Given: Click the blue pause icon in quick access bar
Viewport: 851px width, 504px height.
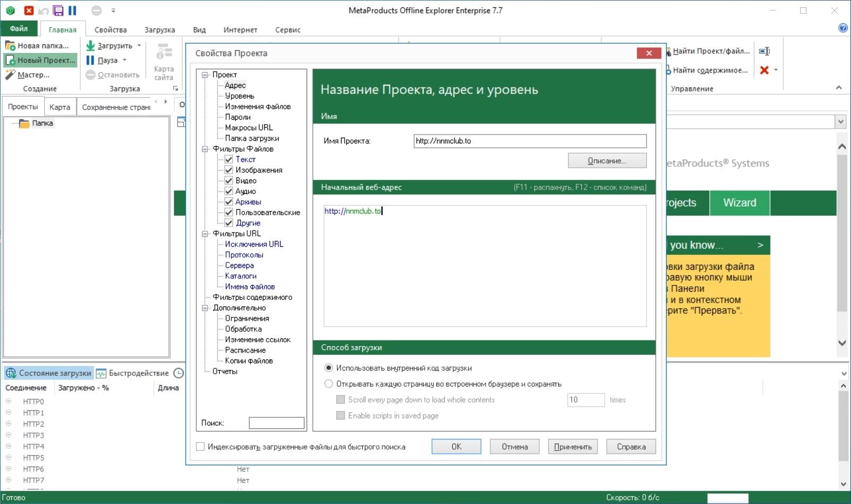Looking at the screenshot, I should coord(73,10).
